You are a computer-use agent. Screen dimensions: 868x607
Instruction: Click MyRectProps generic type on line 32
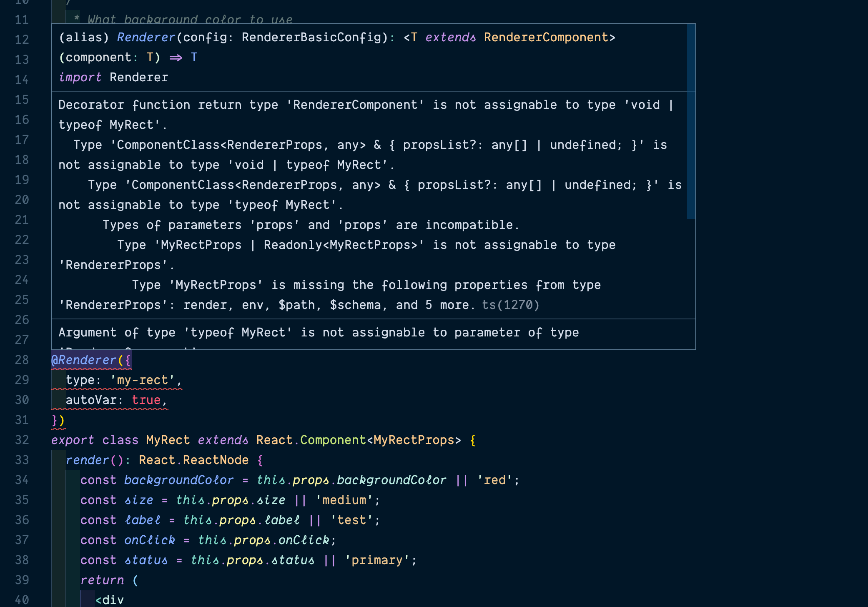click(414, 440)
